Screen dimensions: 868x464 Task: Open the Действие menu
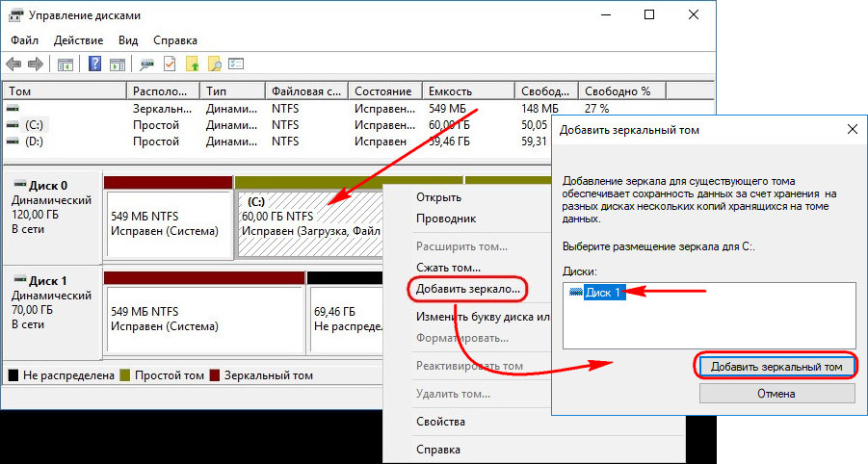tap(79, 40)
